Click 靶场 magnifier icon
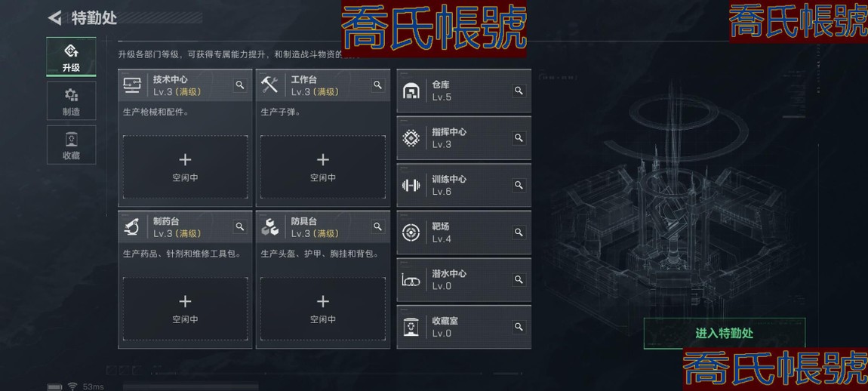Image resolution: width=868 pixels, height=391 pixels. click(519, 232)
